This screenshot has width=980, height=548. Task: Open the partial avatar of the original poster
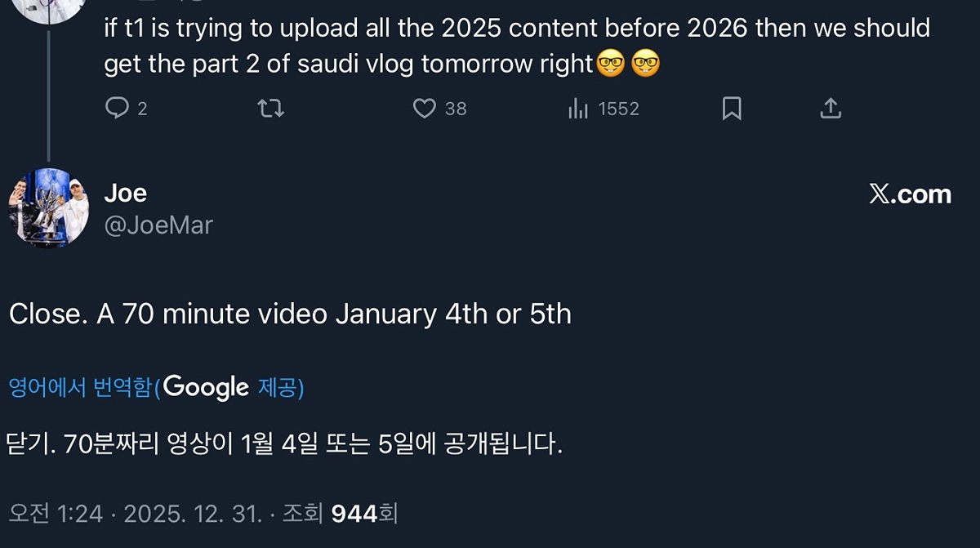pyautogui.click(x=51, y=10)
